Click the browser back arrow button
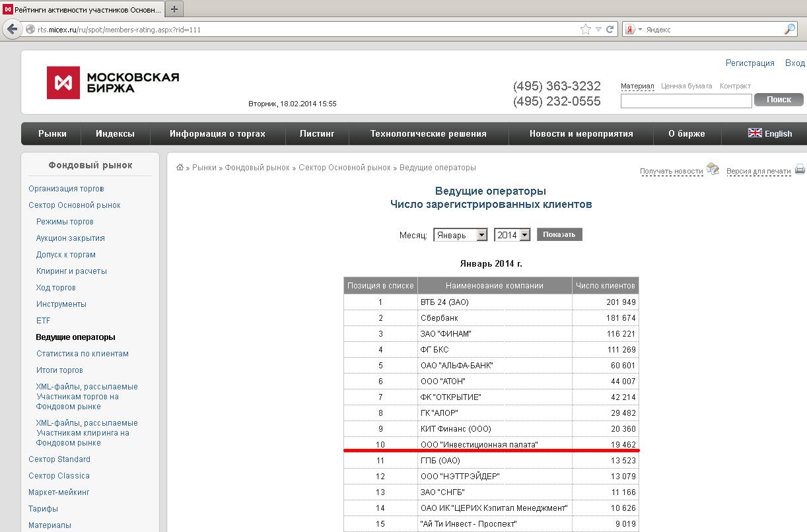The height and width of the screenshot is (532, 807). (12, 29)
